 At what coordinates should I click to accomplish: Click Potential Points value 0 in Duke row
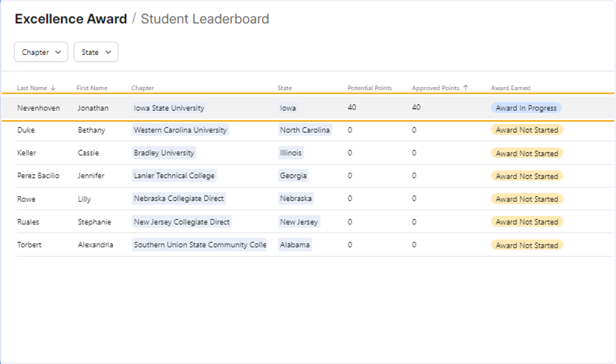coord(350,130)
